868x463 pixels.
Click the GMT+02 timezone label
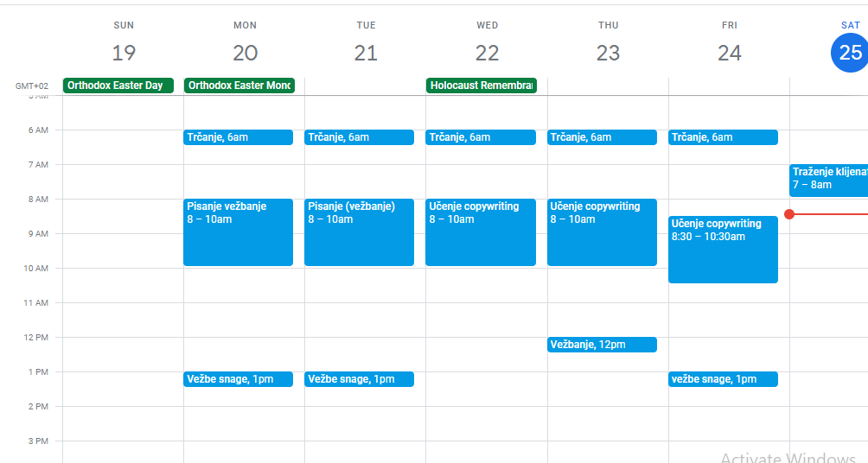pos(30,86)
